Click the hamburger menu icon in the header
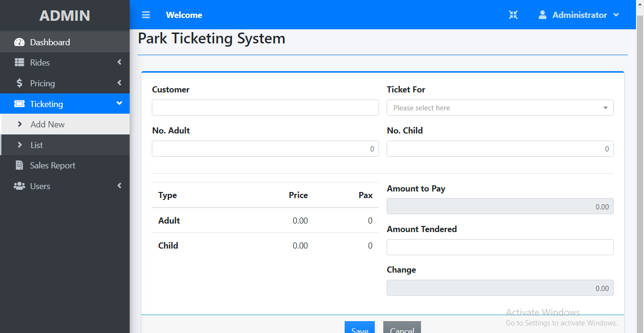 coord(146,15)
